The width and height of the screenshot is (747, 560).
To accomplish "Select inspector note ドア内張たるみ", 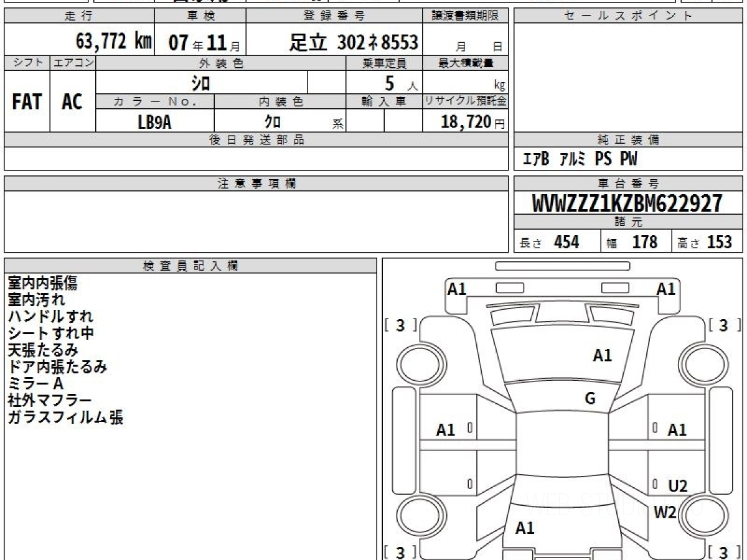I will coord(57,367).
